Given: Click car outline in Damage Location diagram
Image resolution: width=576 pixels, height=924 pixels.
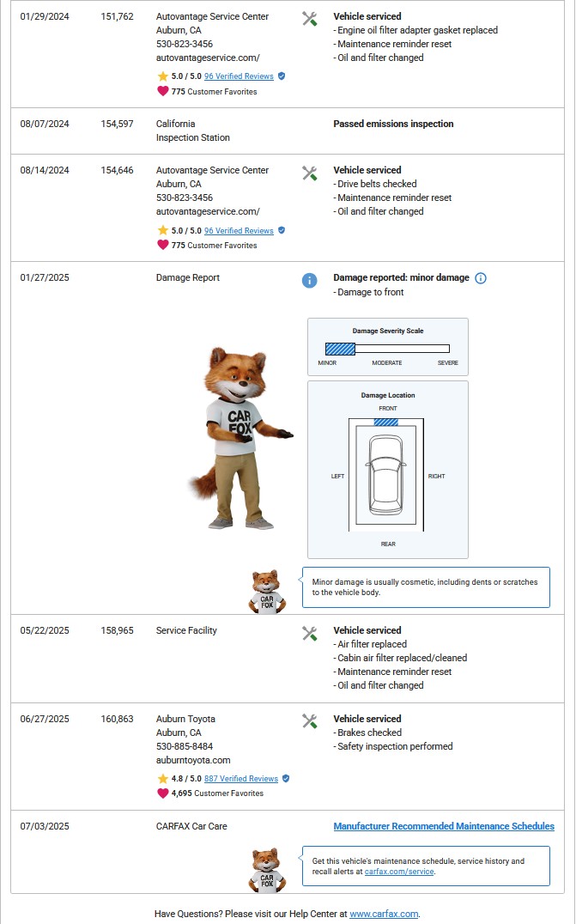Looking at the screenshot, I should coord(387,475).
